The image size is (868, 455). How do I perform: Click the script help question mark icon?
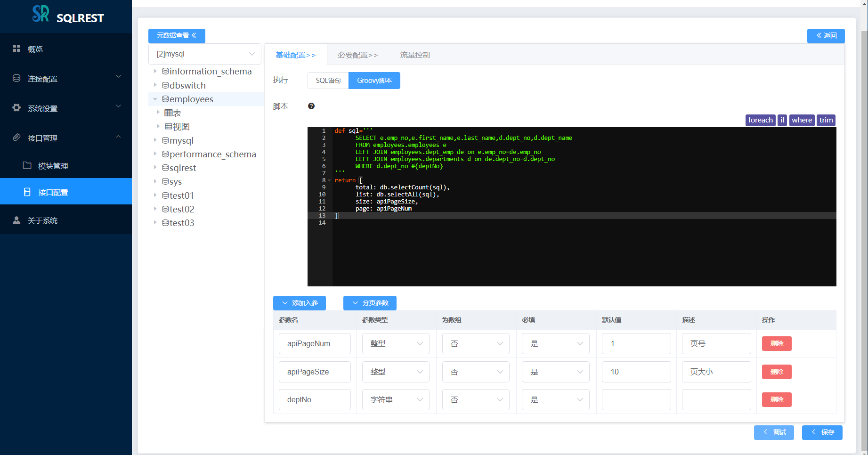(311, 106)
